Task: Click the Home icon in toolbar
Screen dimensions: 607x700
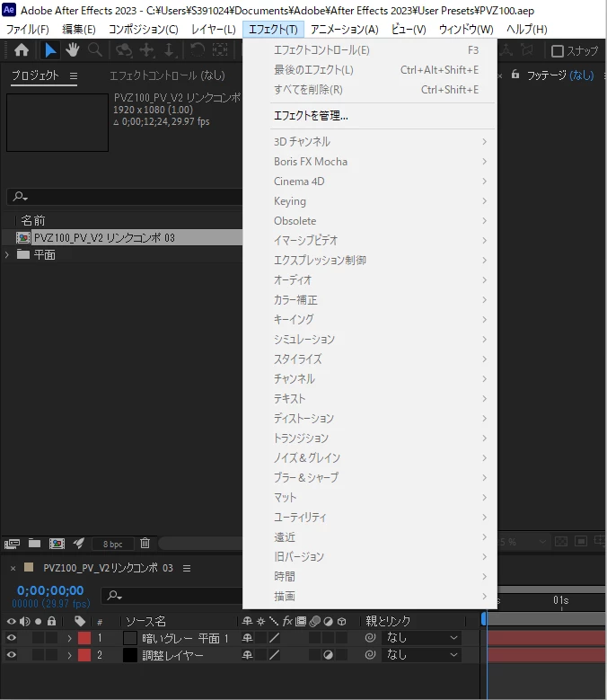Action: pyautogui.click(x=21, y=50)
